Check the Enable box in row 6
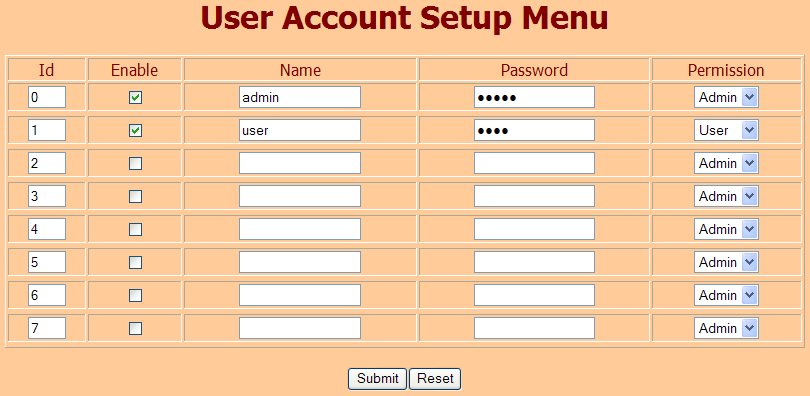810x396 pixels. click(135, 296)
